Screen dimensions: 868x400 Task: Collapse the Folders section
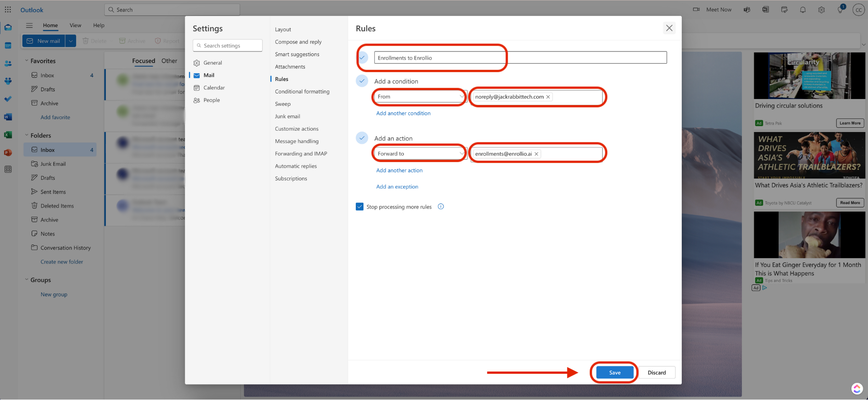[x=26, y=135]
